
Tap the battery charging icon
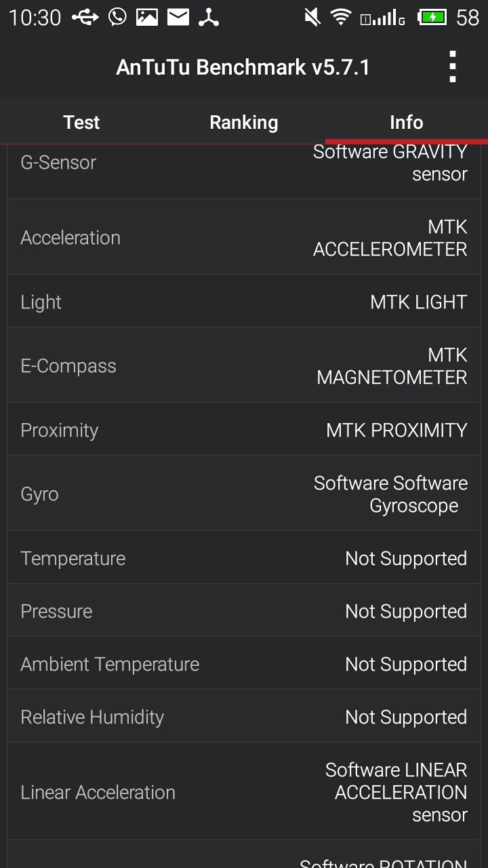click(x=432, y=17)
